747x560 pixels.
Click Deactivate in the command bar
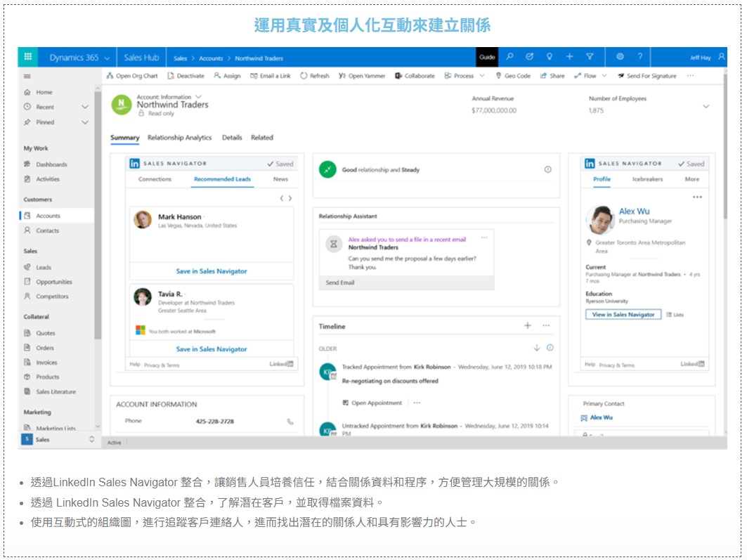pyautogui.click(x=186, y=76)
